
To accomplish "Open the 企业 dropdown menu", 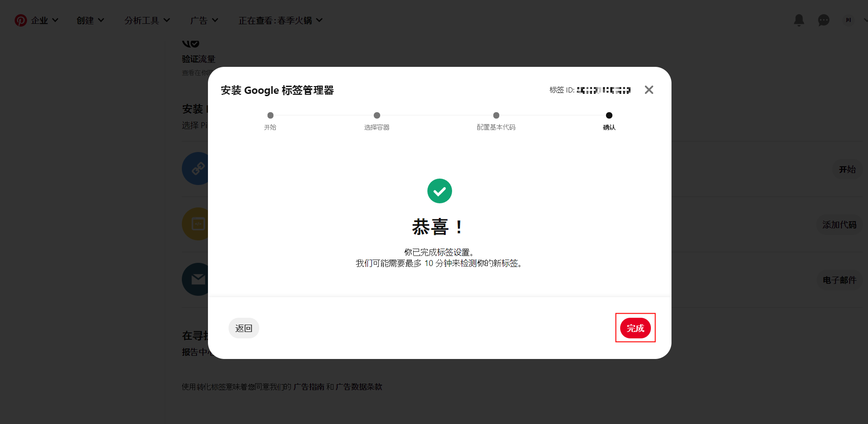I will pyautogui.click(x=44, y=20).
